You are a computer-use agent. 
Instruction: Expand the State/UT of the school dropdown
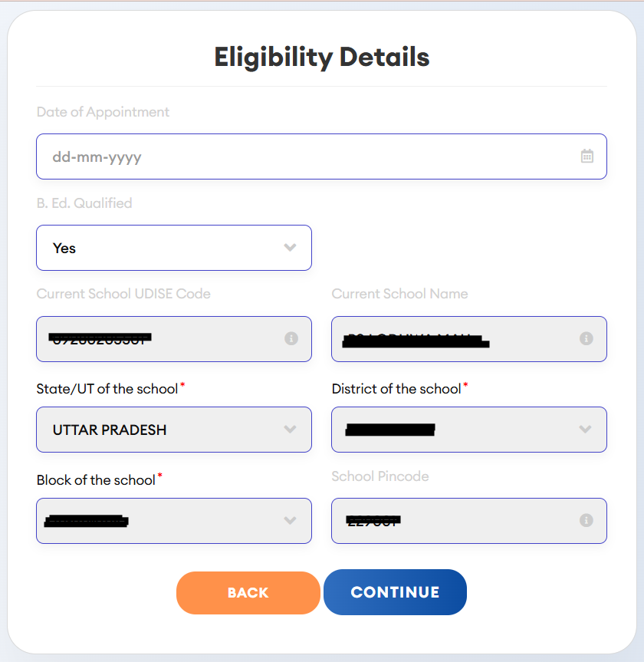[x=173, y=430]
